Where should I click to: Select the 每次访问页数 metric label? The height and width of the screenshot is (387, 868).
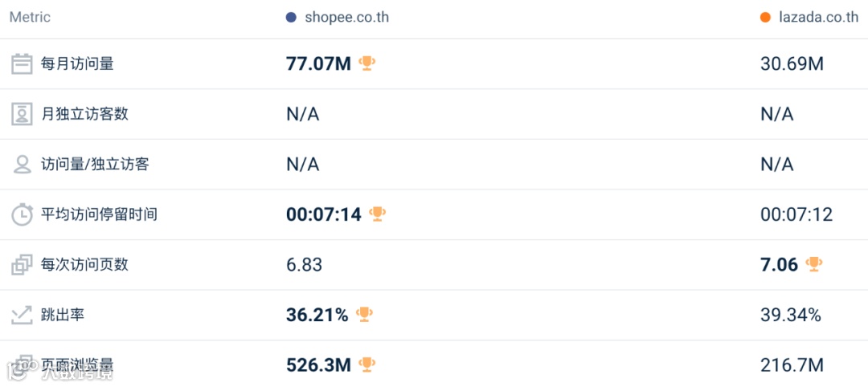pyautogui.click(x=84, y=265)
